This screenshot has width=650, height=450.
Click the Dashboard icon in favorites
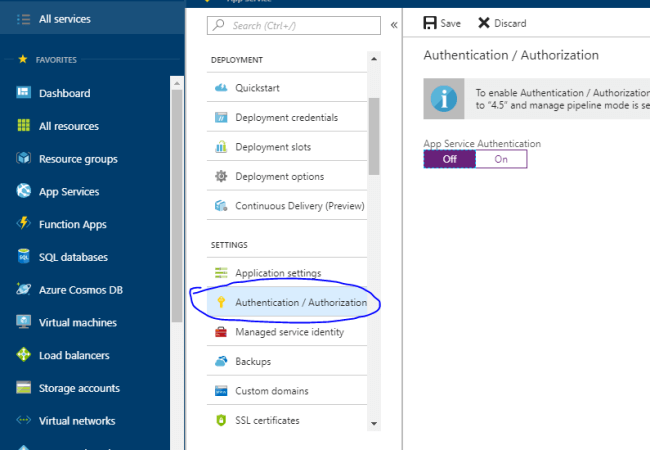coord(23,92)
